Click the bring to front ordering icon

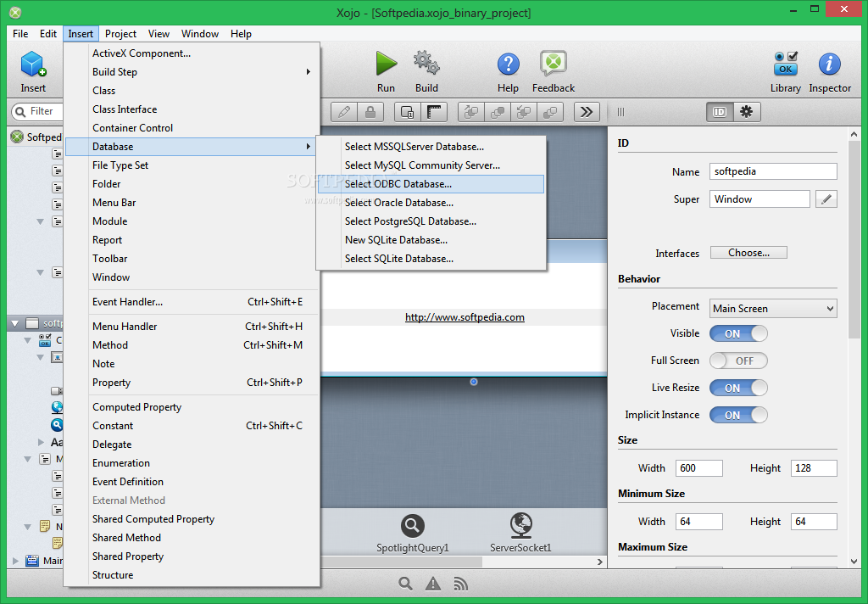(498, 112)
